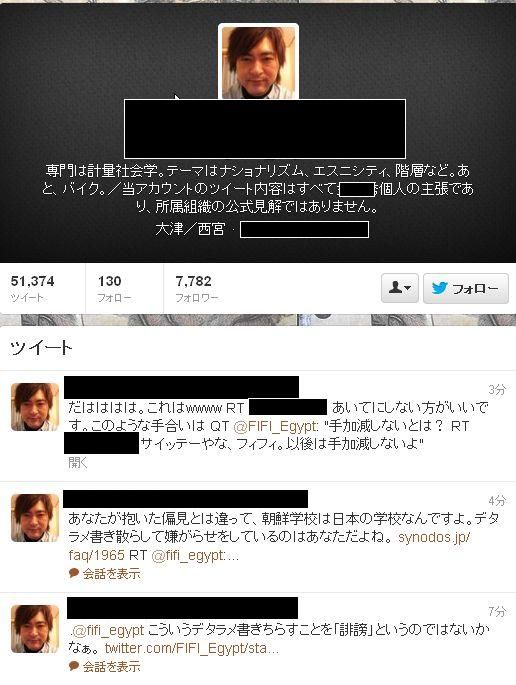Open the 130 フォロー following list
516x685 pixels.
click(x=114, y=288)
